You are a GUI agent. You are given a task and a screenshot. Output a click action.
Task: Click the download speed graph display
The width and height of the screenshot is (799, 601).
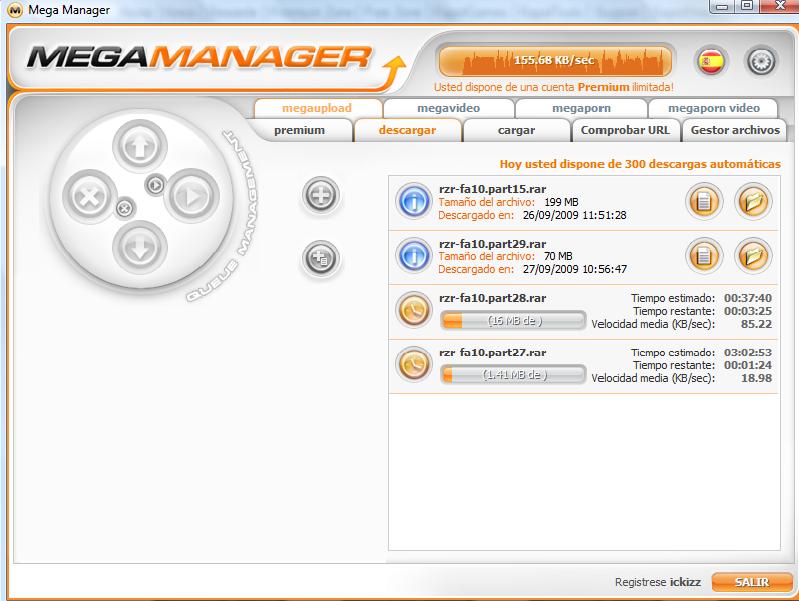tap(555, 60)
